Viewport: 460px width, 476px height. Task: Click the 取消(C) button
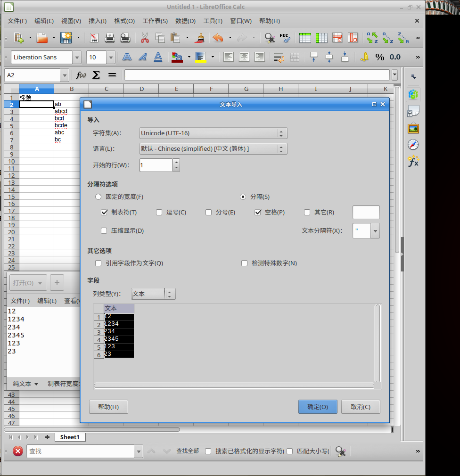(361, 407)
